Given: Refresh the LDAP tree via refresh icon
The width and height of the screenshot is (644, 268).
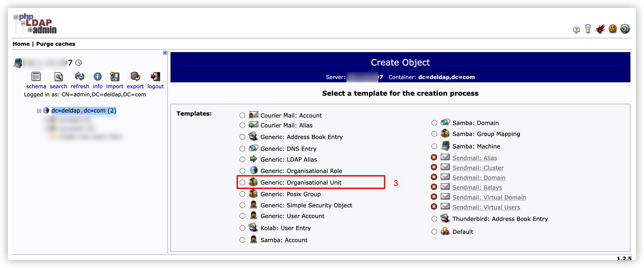Looking at the screenshot, I should [x=80, y=77].
